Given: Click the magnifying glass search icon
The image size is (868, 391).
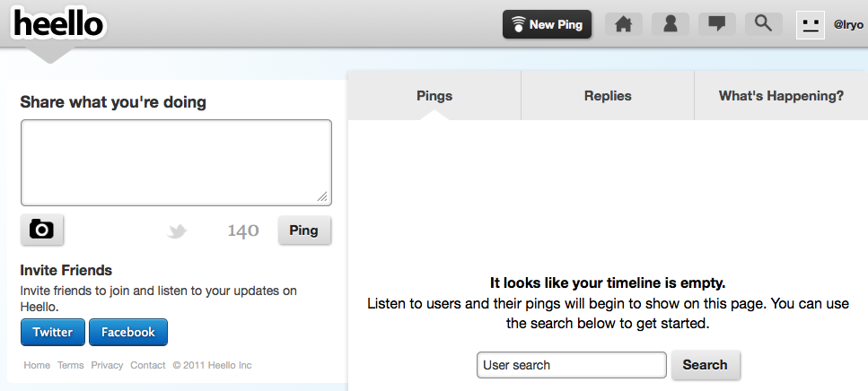Looking at the screenshot, I should [x=763, y=24].
